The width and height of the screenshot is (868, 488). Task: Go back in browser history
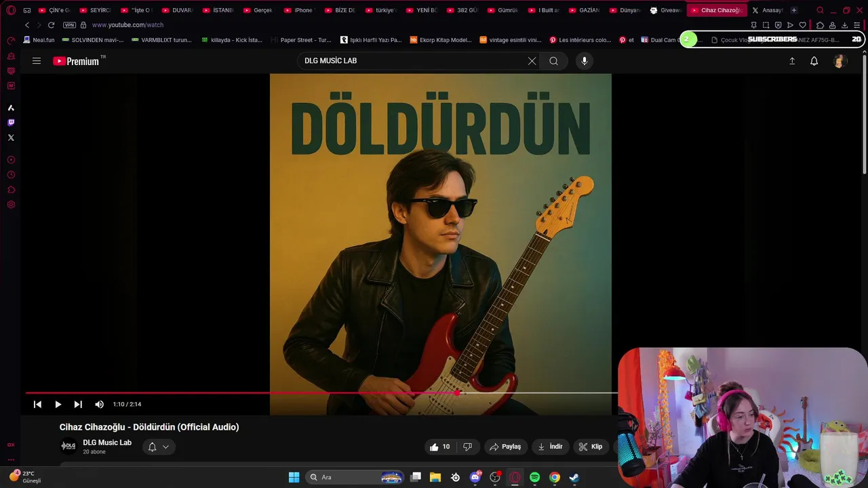[x=27, y=25]
